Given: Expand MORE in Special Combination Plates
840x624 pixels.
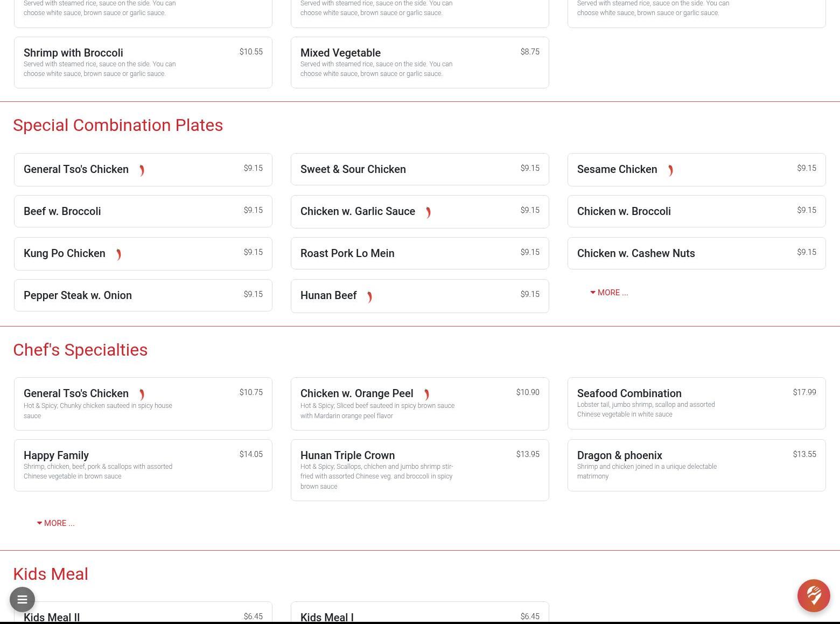Looking at the screenshot, I should click(x=609, y=293).
